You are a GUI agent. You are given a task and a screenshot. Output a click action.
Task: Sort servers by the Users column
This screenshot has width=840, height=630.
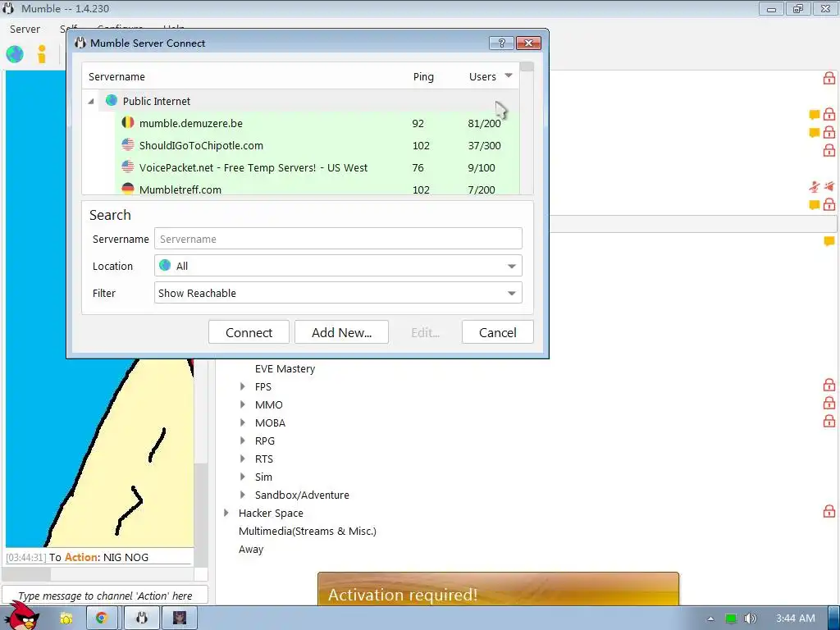pyautogui.click(x=482, y=76)
